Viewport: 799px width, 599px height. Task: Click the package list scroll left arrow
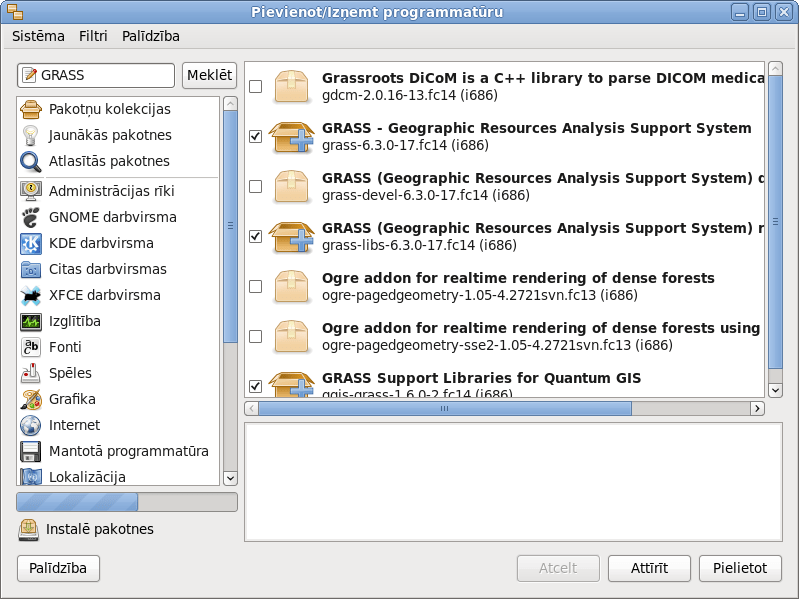click(x=252, y=409)
